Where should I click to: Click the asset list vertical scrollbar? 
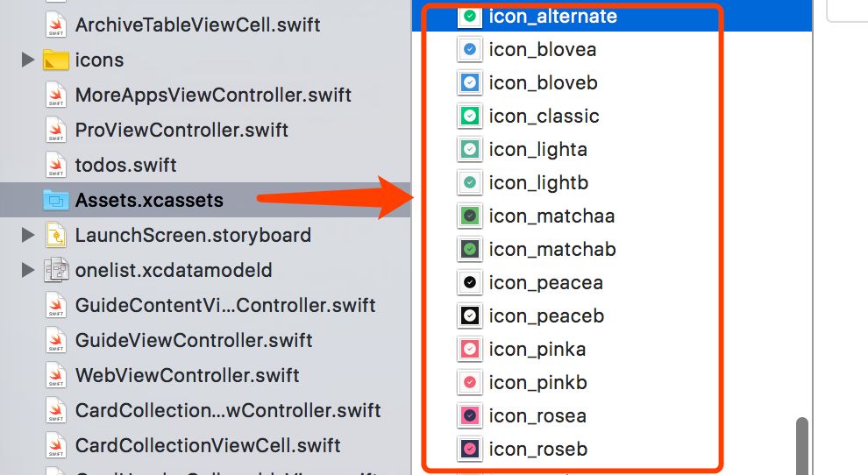[x=801, y=443]
